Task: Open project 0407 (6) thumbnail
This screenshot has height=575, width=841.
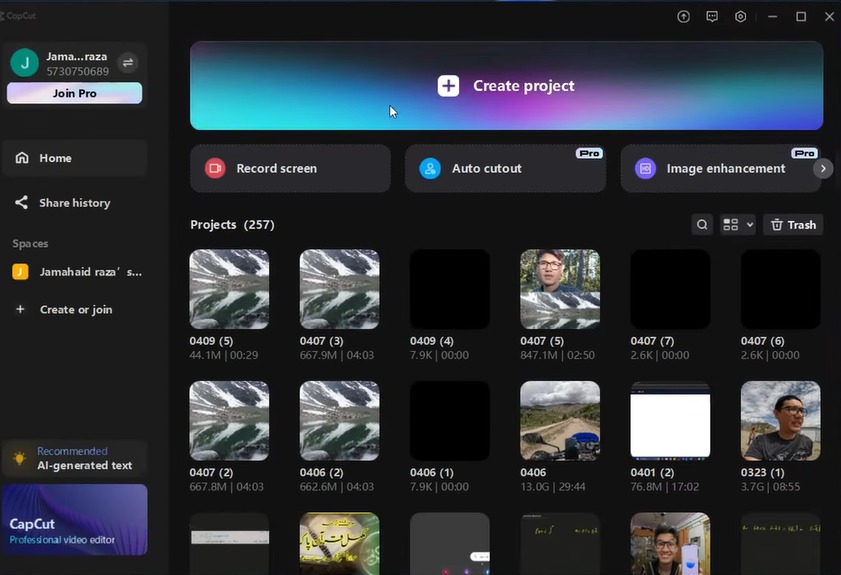Action: (780, 289)
